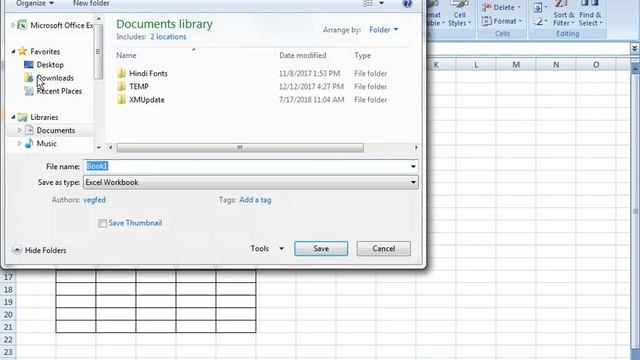Select Excel column L header
Viewport: 640px width, 360px height.
tap(476, 64)
